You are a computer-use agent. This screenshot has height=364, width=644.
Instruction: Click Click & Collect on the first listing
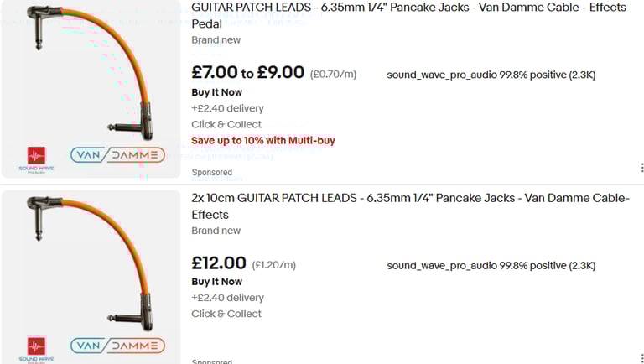(226, 124)
